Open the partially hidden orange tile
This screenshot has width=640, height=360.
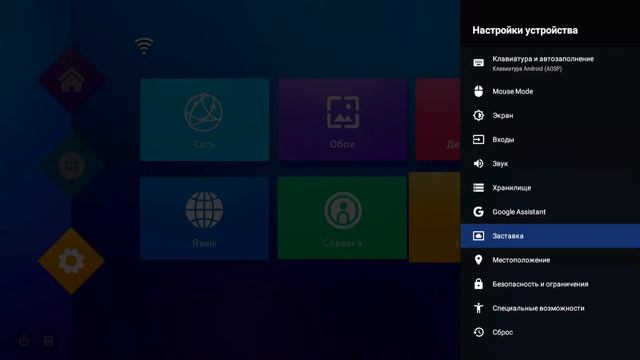(x=435, y=218)
